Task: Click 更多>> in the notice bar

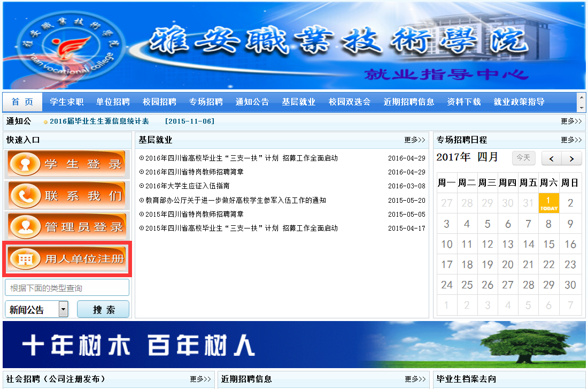Action: click(x=571, y=121)
